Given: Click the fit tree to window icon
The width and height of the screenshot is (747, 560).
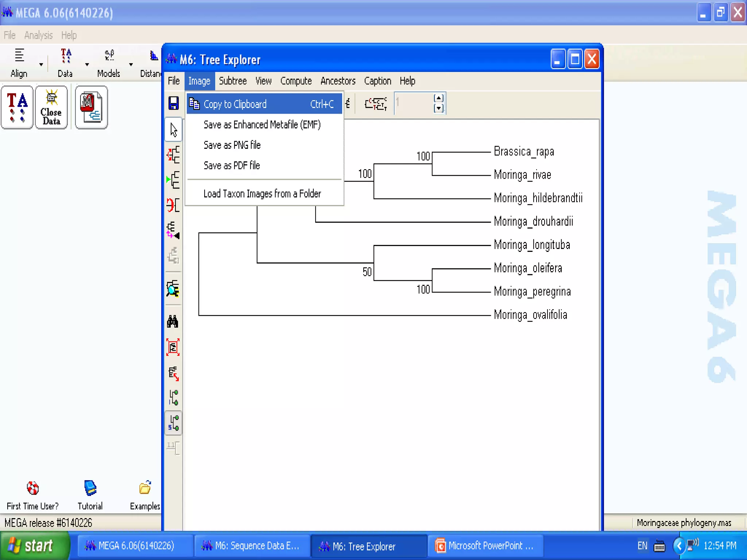Looking at the screenshot, I should pos(173,347).
